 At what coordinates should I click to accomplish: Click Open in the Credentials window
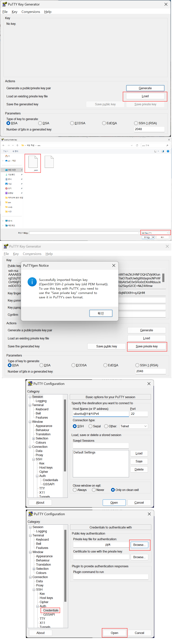tap(115, 633)
